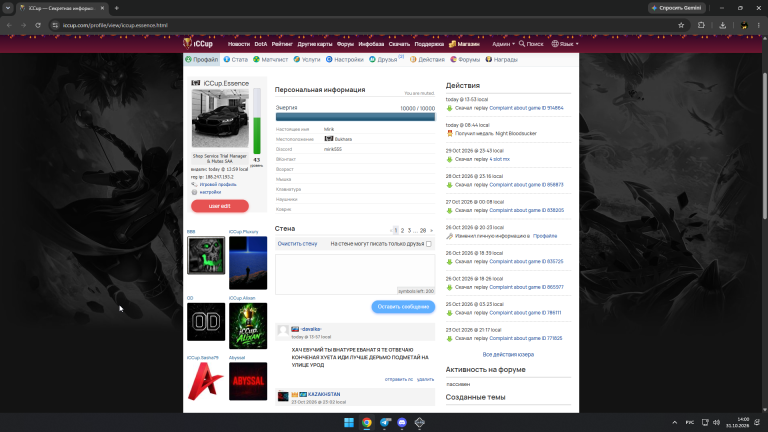The height and width of the screenshot is (432, 768).
Task: Open Complaint about game ID 858873 link
Action: (x=526, y=185)
